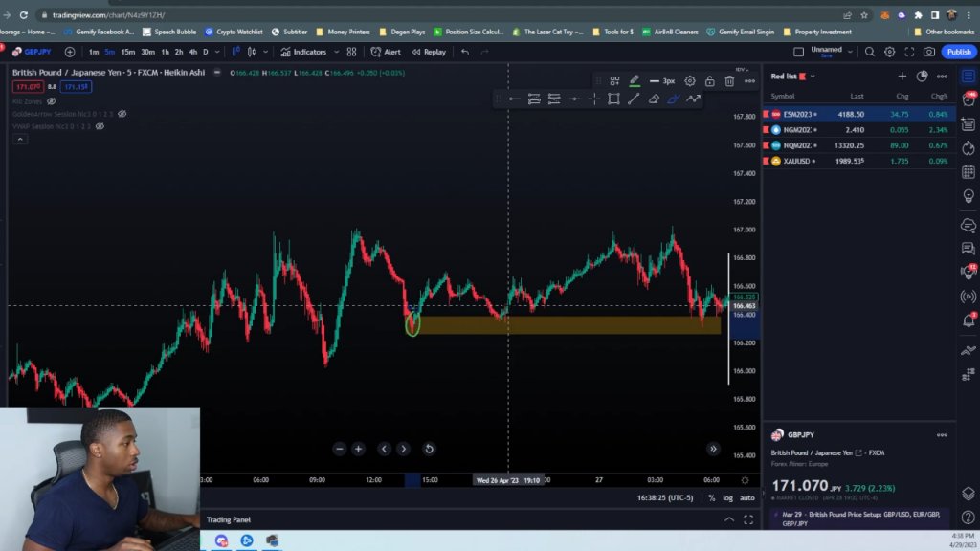Delete the selected drawing with the trash icon
This screenshot has width=980, height=551.
[x=729, y=81]
